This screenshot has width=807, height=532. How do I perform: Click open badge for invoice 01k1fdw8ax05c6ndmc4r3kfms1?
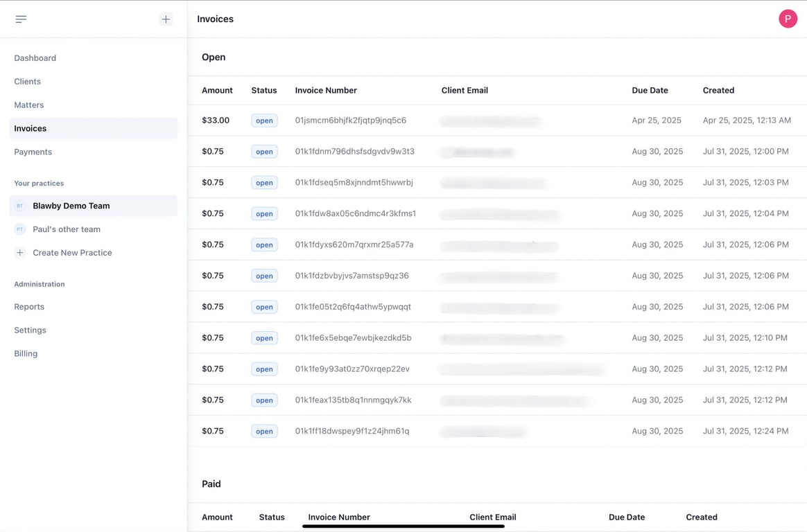coord(264,214)
